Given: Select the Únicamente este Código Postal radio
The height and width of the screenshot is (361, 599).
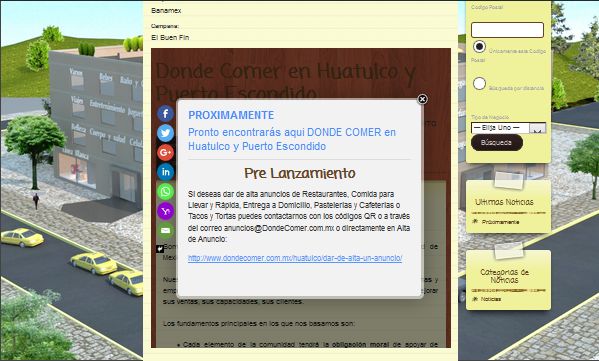Looking at the screenshot, I should pos(479,47).
